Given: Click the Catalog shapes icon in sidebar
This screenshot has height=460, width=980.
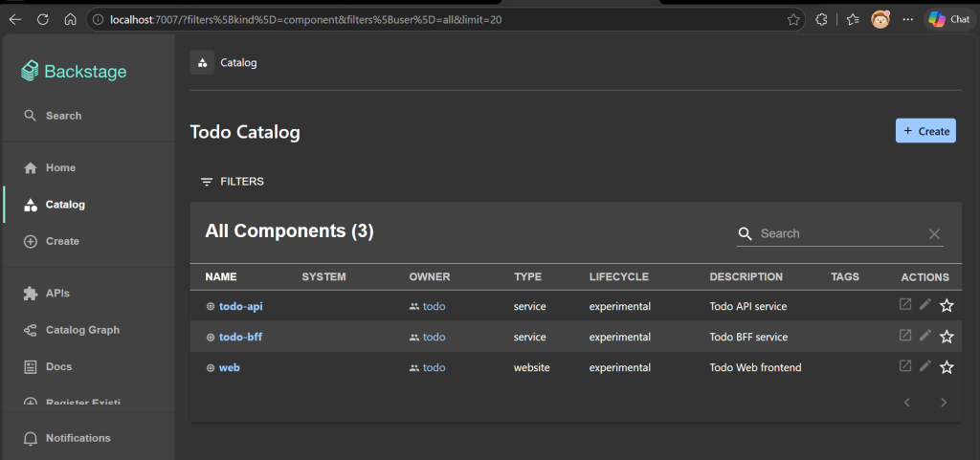Looking at the screenshot, I should click(x=30, y=205).
